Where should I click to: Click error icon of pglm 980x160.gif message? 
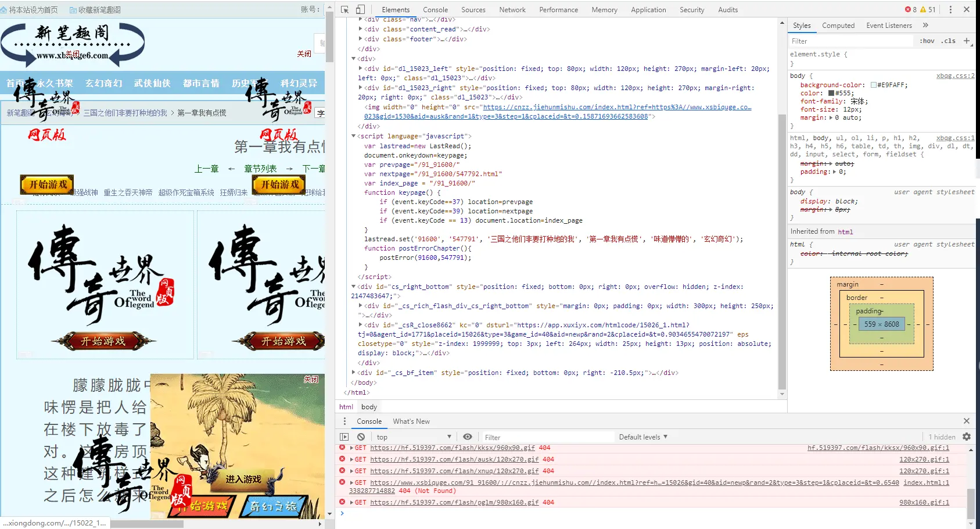click(343, 502)
